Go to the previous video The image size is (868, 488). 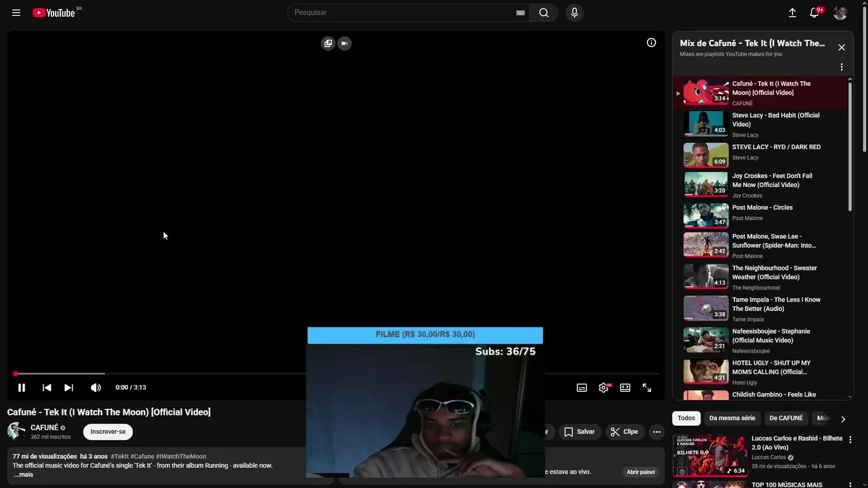tap(47, 388)
